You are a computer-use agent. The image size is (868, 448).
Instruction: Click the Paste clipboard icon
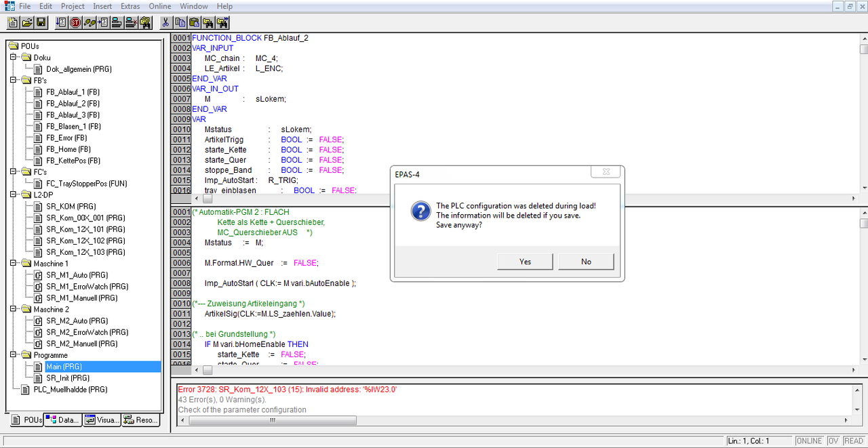pyautogui.click(x=195, y=22)
